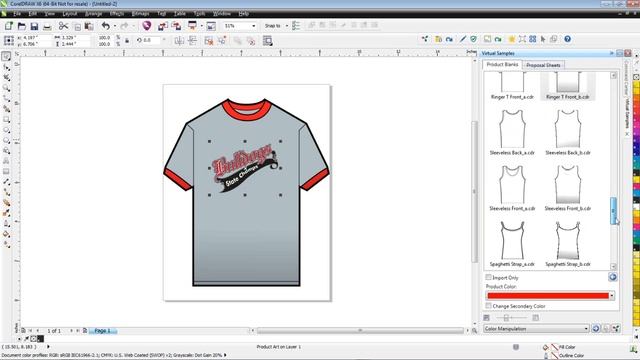Open the Bitmaps menu
The image size is (640, 360).
pyautogui.click(x=140, y=13)
